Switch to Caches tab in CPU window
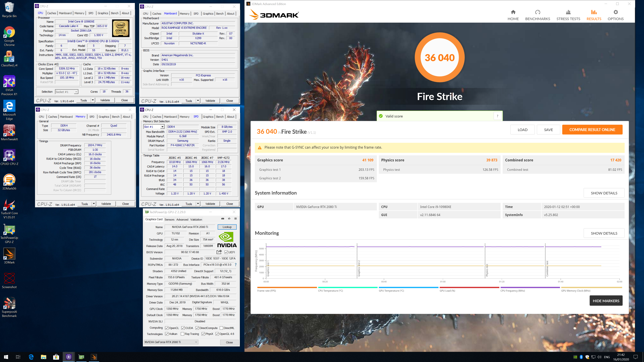Image resolution: width=644 pixels, height=362 pixels. 51,13
